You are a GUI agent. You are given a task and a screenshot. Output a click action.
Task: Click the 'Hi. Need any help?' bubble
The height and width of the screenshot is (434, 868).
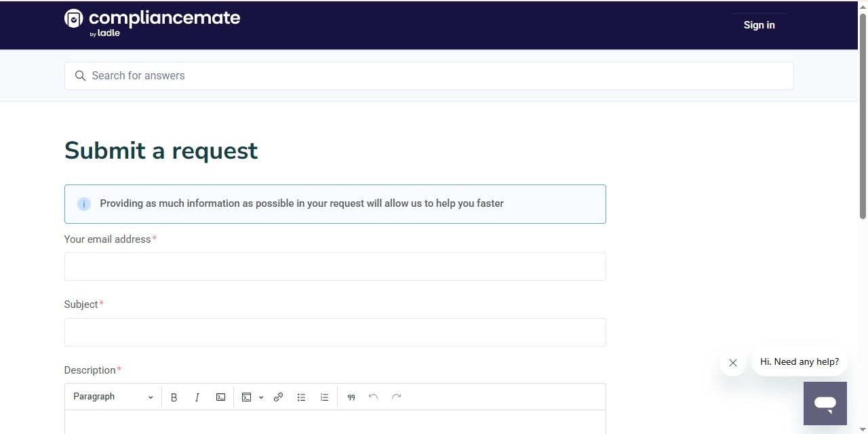coord(799,361)
